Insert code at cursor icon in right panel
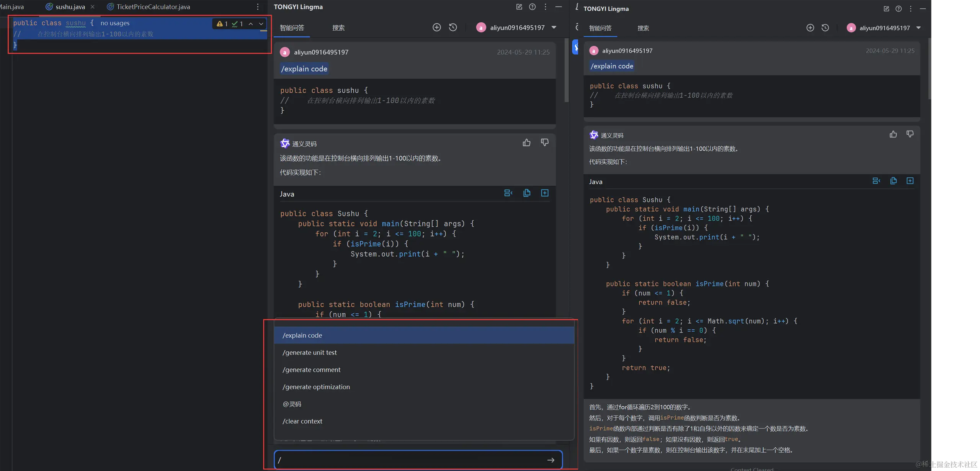Viewport: 980px width, 471px height. pyautogui.click(x=876, y=181)
